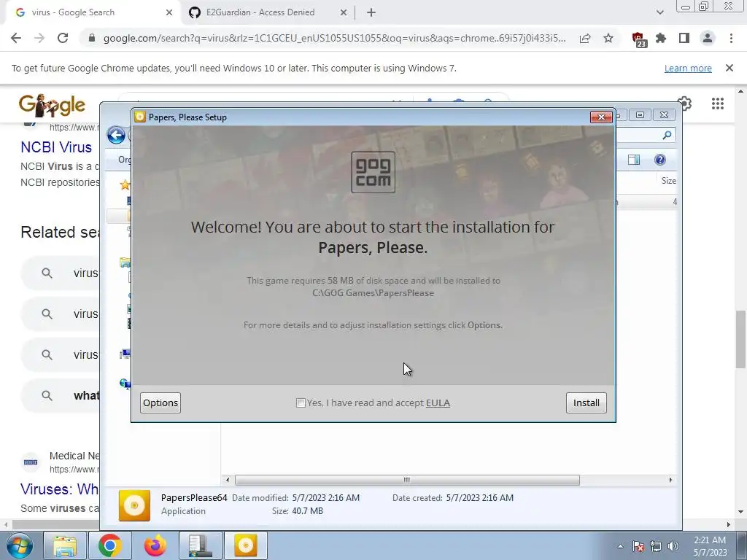Dismiss the Windows 7 update notice
The width and height of the screenshot is (747, 560).
pyautogui.click(x=729, y=68)
